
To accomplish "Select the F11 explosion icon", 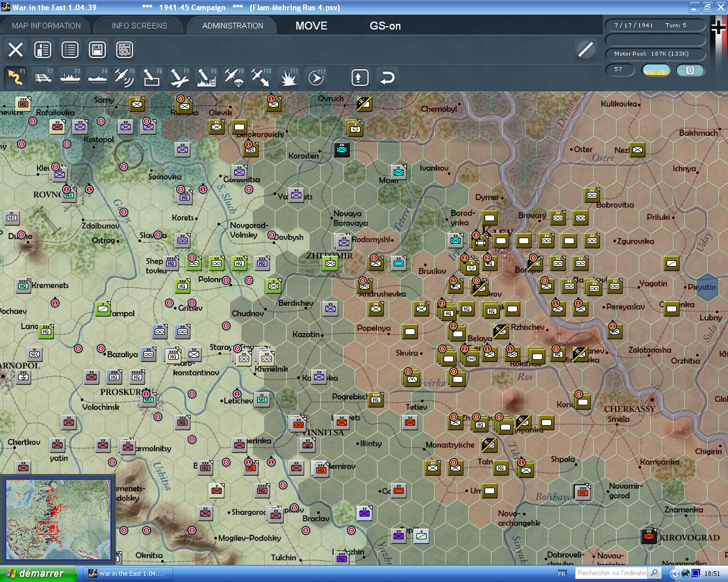I will click(288, 77).
